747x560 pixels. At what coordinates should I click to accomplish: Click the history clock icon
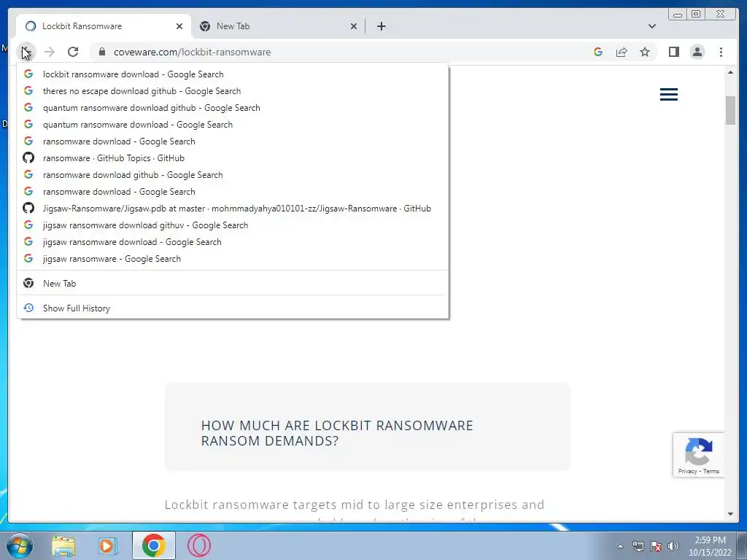[x=28, y=308]
